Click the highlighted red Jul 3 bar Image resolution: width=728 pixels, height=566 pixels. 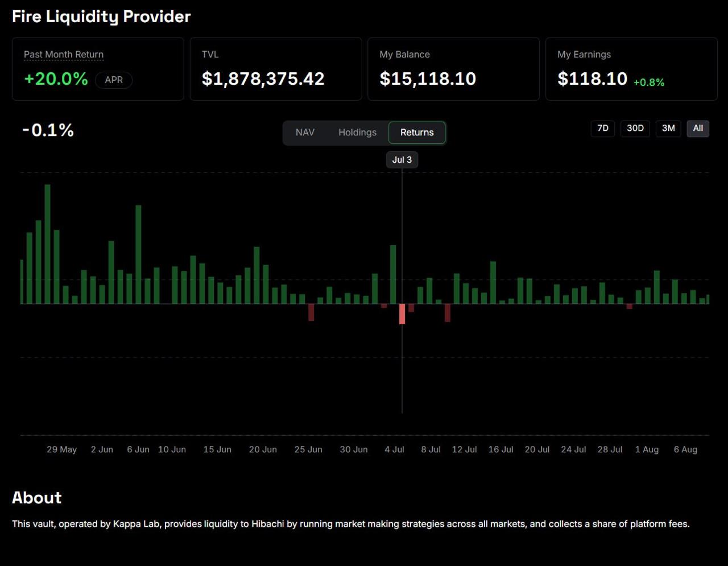402,314
